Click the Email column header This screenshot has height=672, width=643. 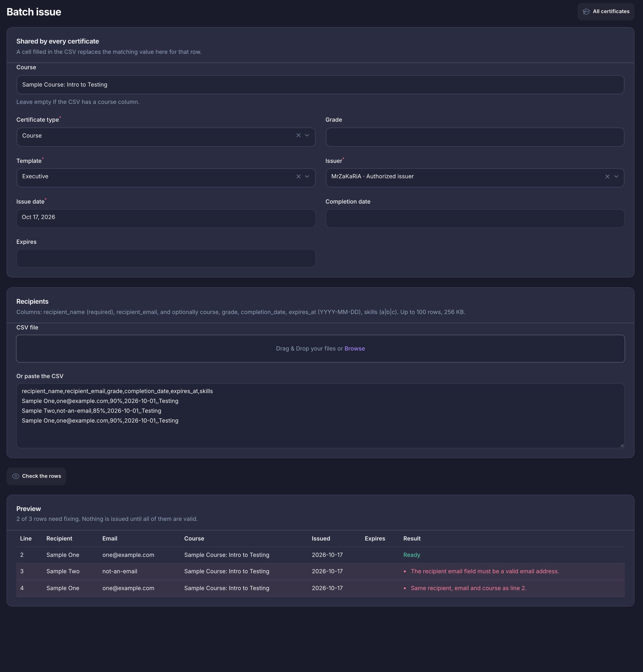point(110,538)
